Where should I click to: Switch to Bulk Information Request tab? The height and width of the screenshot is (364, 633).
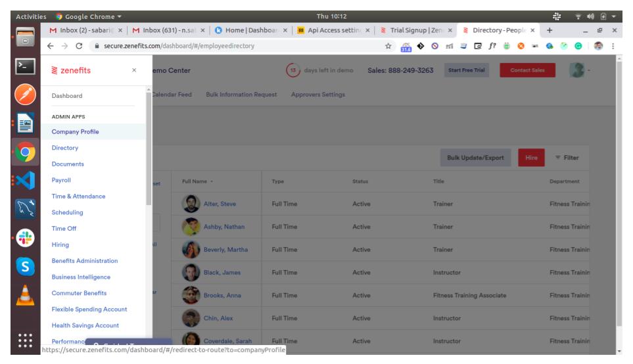(x=241, y=95)
